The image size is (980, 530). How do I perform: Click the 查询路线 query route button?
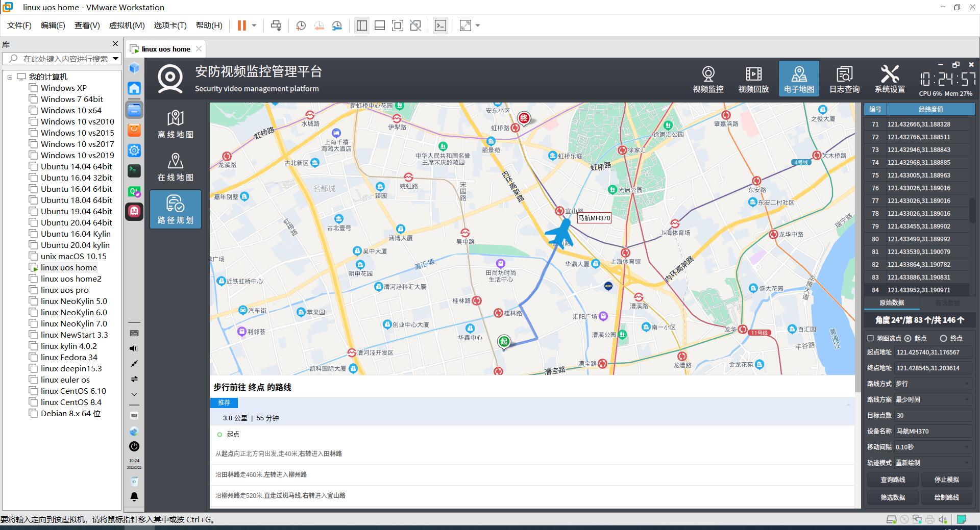tap(893, 479)
